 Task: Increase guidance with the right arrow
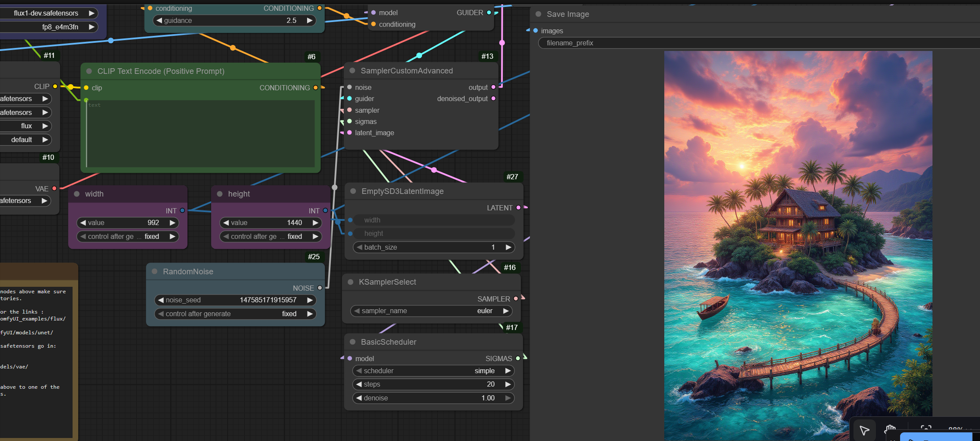pyautogui.click(x=310, y=20)
